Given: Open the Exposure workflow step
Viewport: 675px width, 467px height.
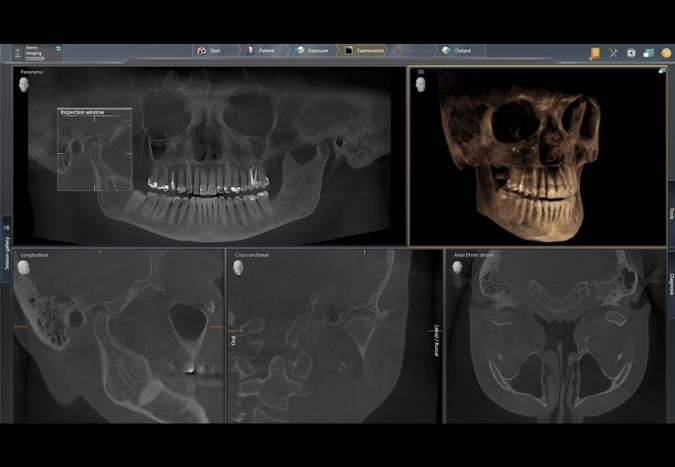Looking at the screenshot, I should point(314,50).
